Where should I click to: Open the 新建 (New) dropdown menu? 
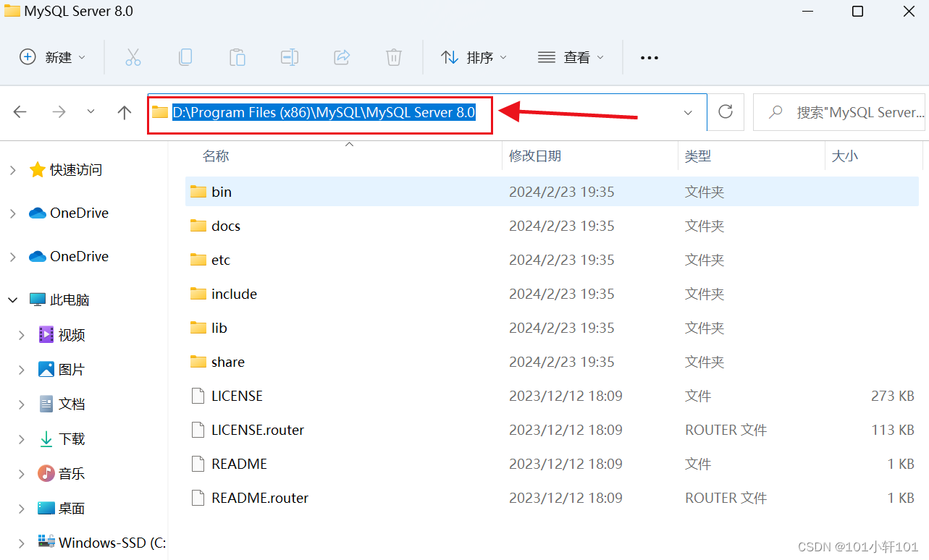(53, 57)
